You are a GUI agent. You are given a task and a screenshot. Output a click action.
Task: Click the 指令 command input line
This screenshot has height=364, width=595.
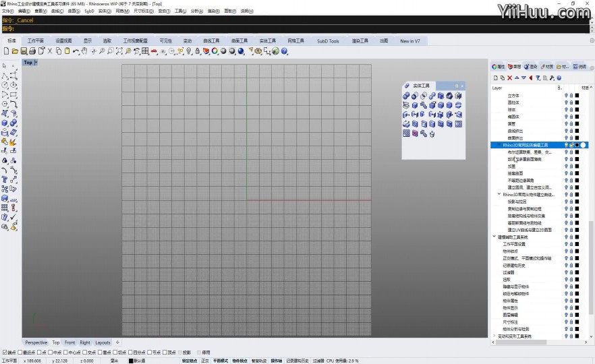[x=296, y=28]
